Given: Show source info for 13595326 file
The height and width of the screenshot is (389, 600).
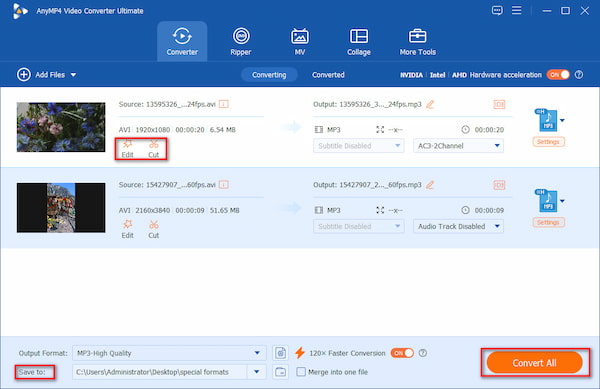Looking at the screenshot, I should coord(224,104).
